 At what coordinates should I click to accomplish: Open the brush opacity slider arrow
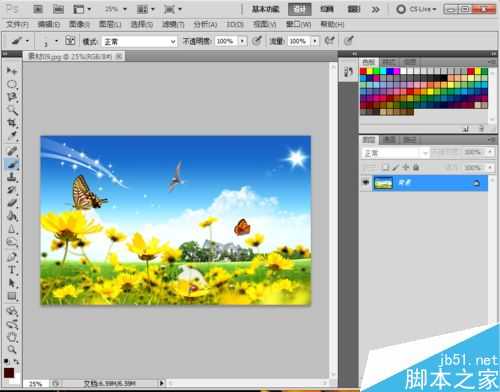coord(242,41)
